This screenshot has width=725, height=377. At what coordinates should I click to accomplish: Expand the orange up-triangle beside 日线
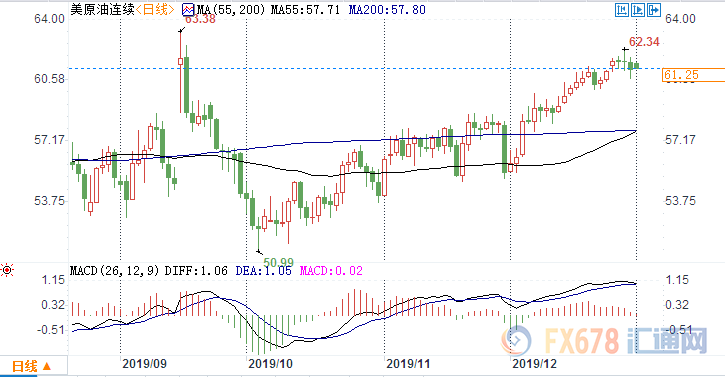pos(46,366)
